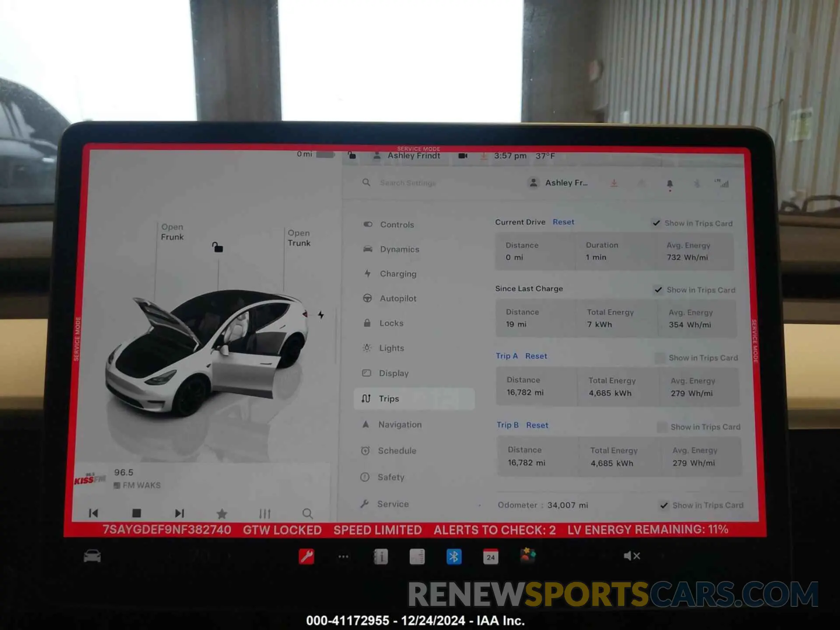Tap the VIN 7SAYGDEF9NF382740 text
Screen dimensions: 840x630
point(167,530)
